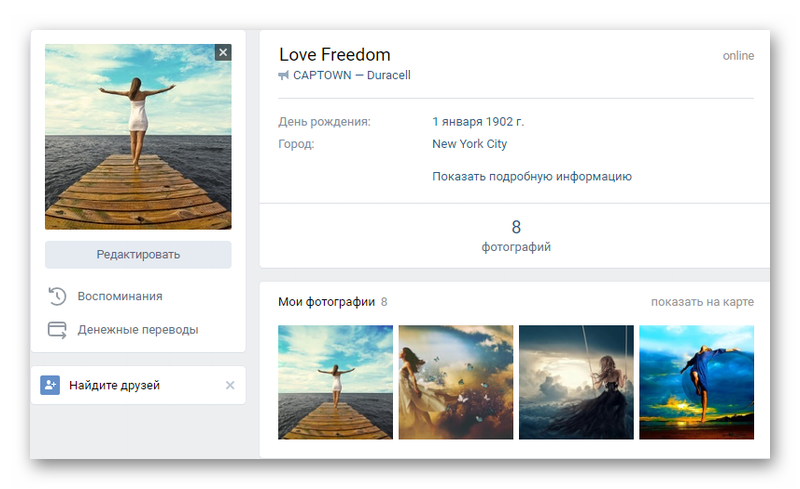Dismiss the Найдите друзей block
Screen dimensions: 800x489
pos(230,385)
